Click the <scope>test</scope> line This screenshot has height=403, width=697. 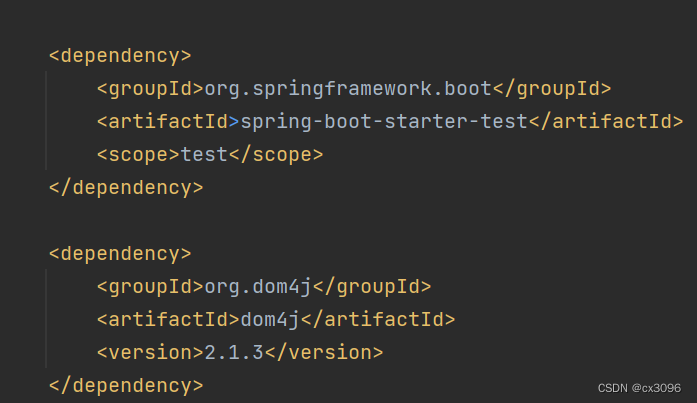click(x=210, y=155)
